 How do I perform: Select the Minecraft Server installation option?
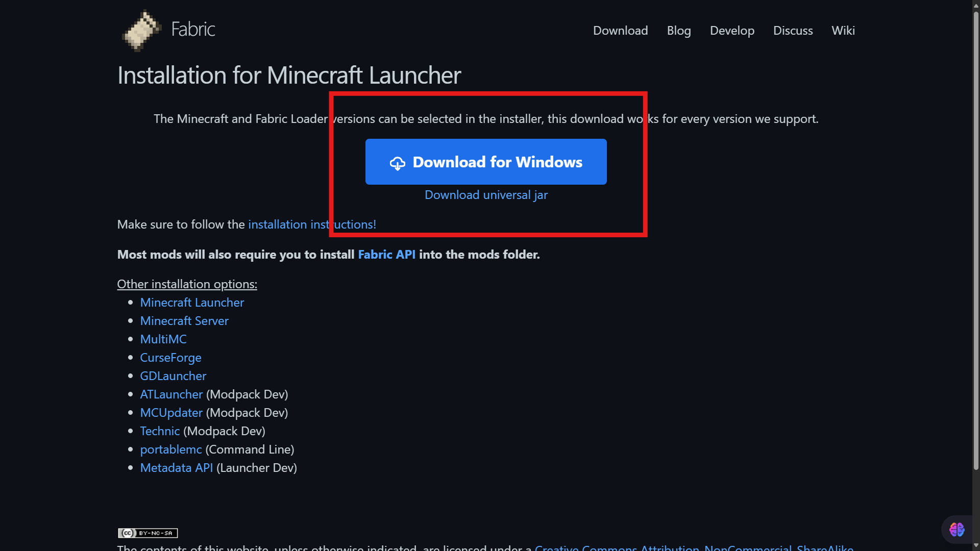point(184,321)
